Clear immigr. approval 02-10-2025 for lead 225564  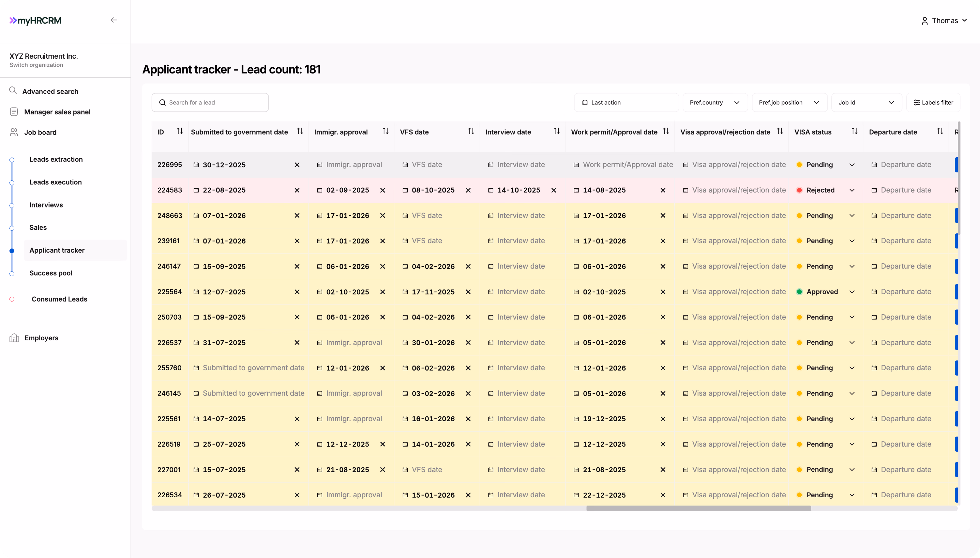(x=382, y=292)
